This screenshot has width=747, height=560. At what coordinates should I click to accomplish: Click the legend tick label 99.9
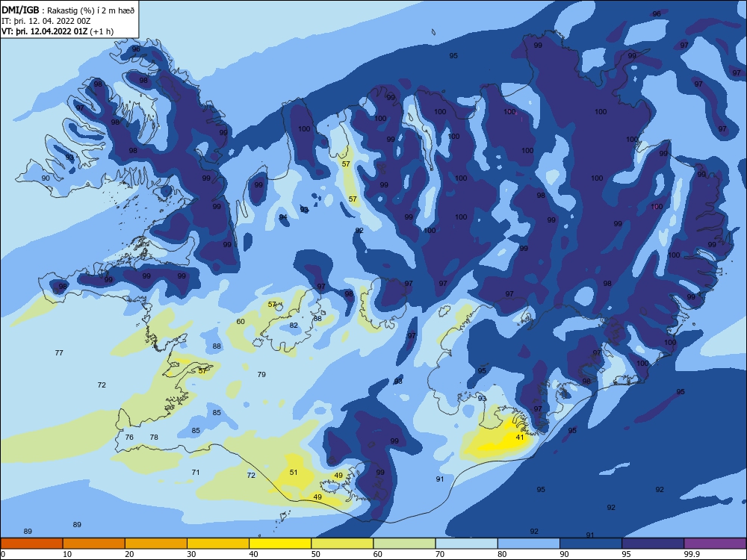click(691, 554)
